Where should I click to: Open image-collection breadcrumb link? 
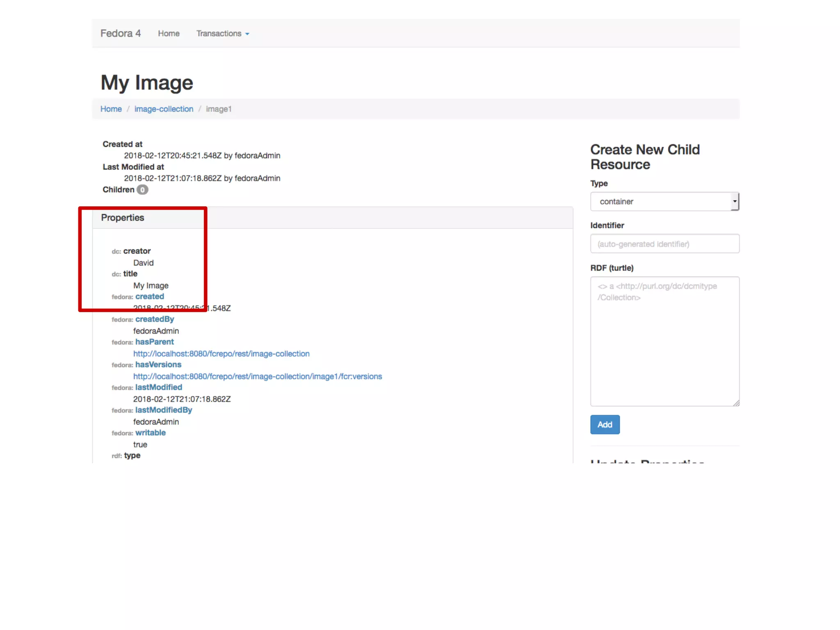(164, 109)
